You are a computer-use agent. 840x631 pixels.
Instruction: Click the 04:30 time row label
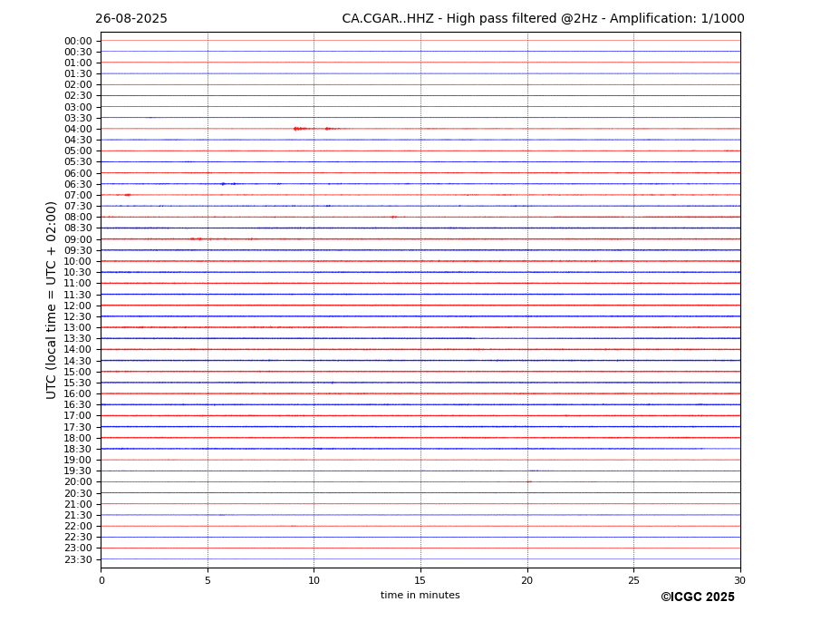[78, 140]
